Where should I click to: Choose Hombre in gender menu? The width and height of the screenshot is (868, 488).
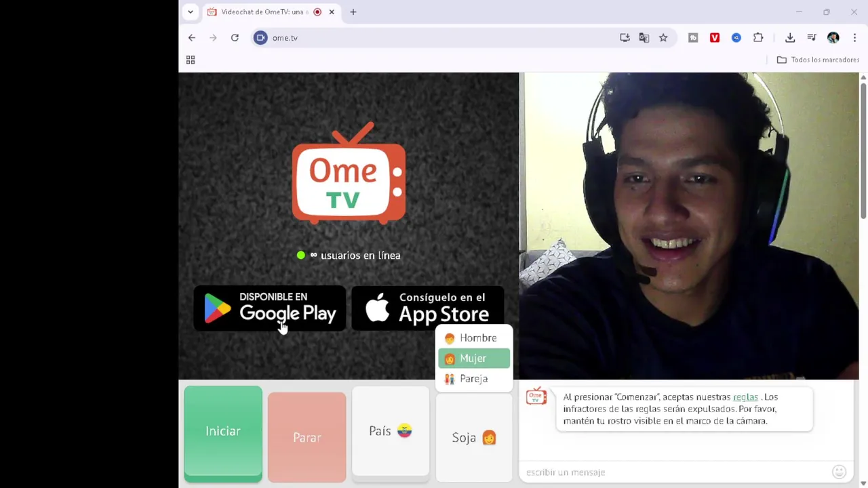tap(474, 338)
